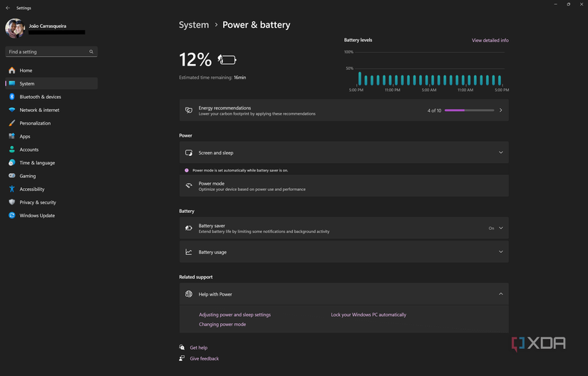Collapse the Help with Power section
This screenshot has width=588, height=376.
tap(500, 294)
